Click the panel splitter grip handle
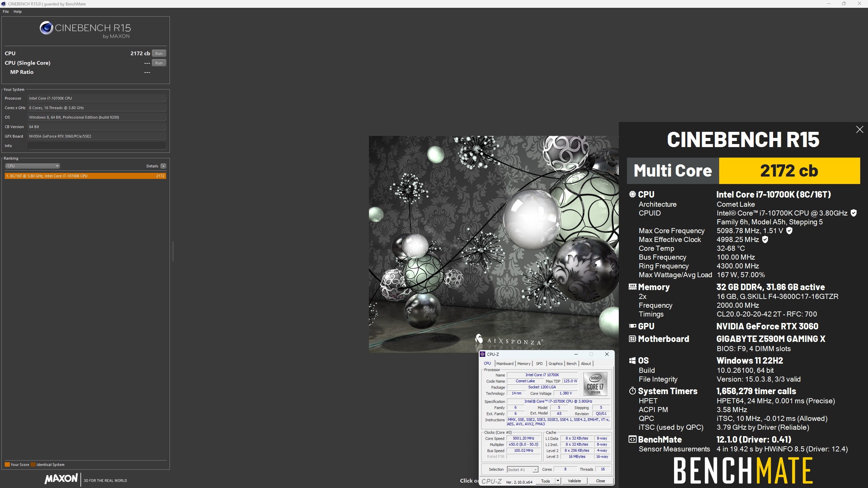Screen dimensions: 868x488 click(x=173, y=251)
